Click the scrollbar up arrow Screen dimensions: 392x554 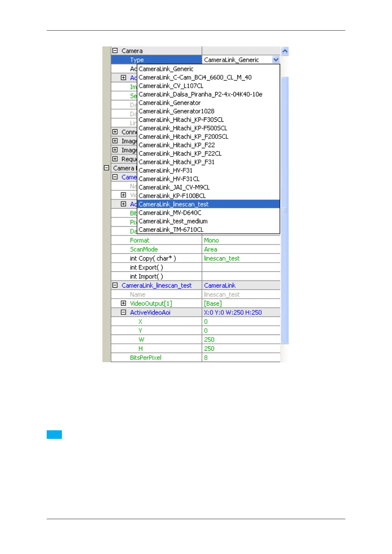285,51
